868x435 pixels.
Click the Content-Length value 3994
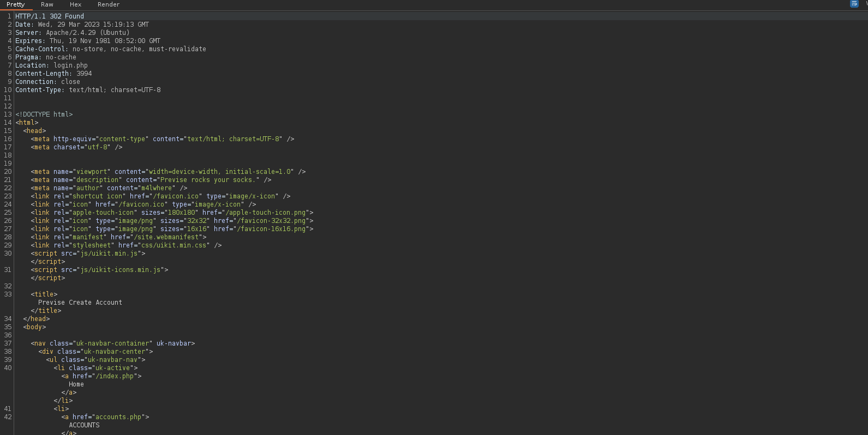[84, 74]
